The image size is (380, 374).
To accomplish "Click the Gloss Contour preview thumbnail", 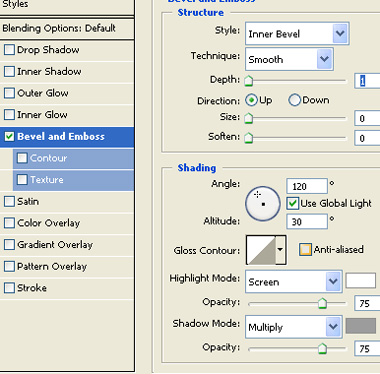I will coord(261,250).
